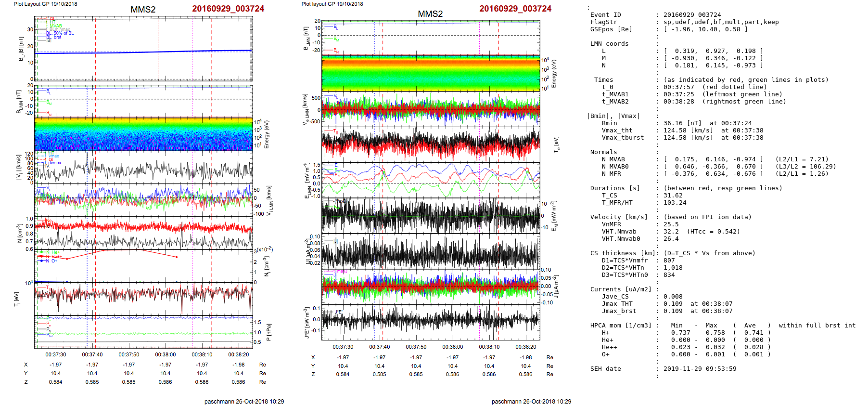Viewport: 868px width, 405px height.
Task: Click the energy spectrogram in the left plot
Action: (143, 134)
